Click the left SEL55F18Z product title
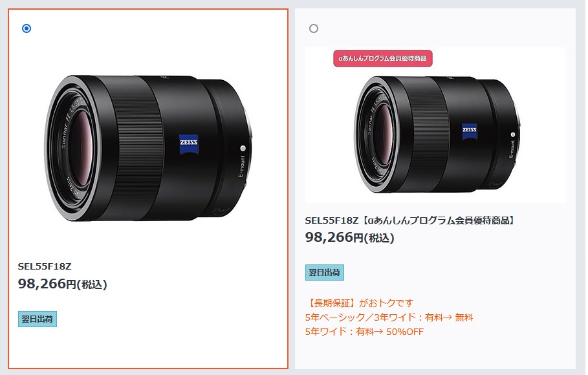This screenshot has height=375, width=588. pos(45,266)
